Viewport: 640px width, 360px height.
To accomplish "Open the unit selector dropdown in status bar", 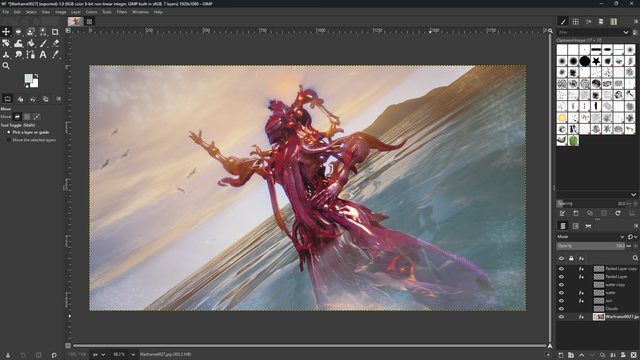I will [x=99, y=355].
